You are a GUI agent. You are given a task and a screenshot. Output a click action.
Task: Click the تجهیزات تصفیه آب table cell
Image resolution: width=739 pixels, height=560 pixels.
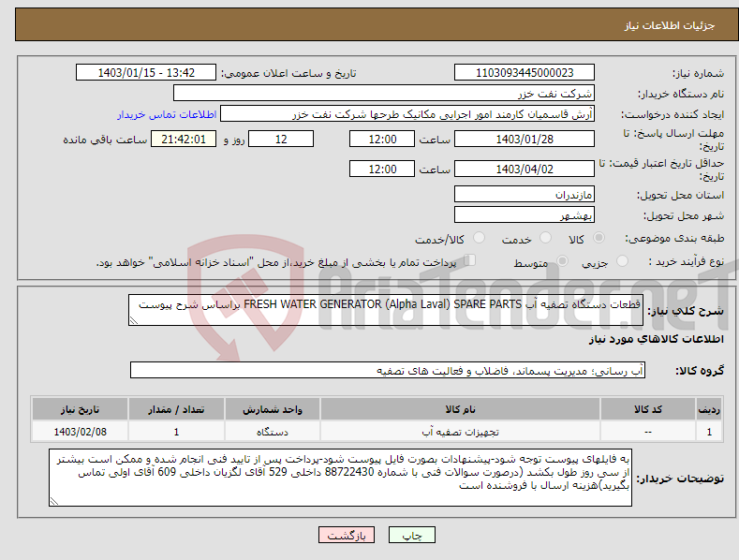[460, 432]
